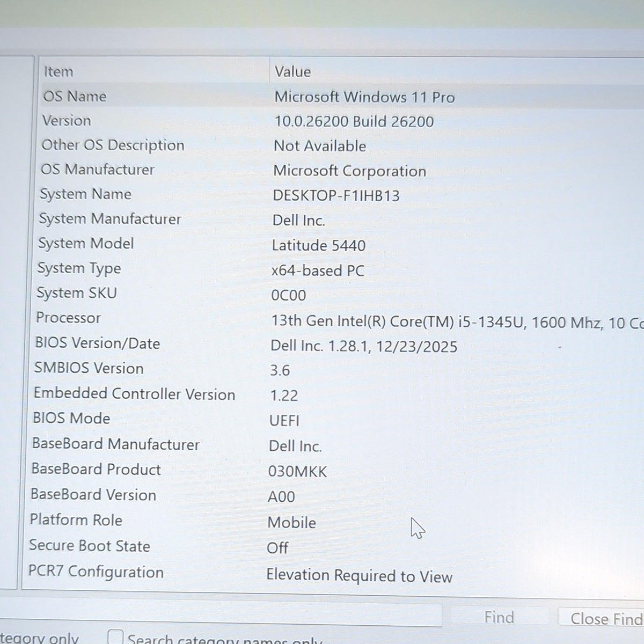Click the 'Latitude 5440' value

point(319,245)
